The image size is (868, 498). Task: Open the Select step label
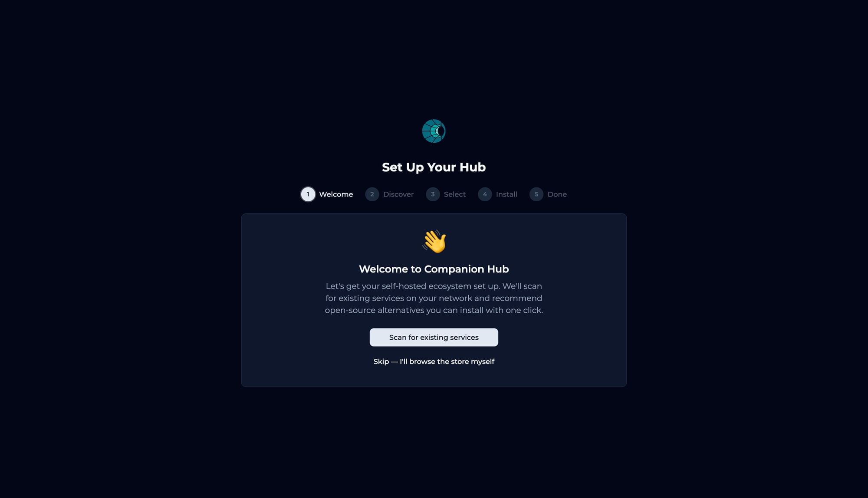[x=455, y=194]
